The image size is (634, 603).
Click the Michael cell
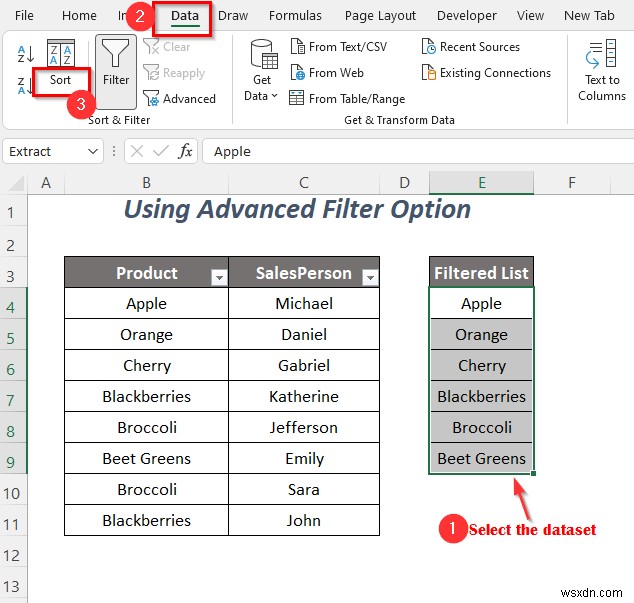(x=304, y=303)
